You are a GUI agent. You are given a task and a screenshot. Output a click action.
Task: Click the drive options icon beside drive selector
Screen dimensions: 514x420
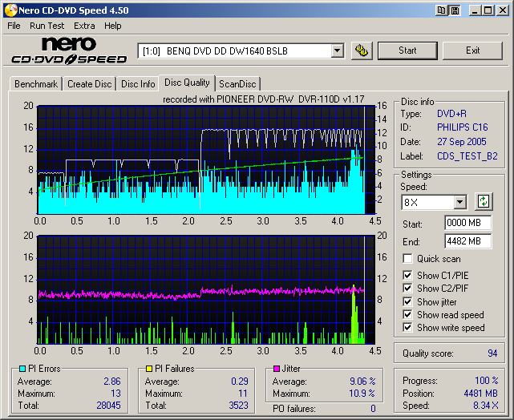tap(362, 50)
